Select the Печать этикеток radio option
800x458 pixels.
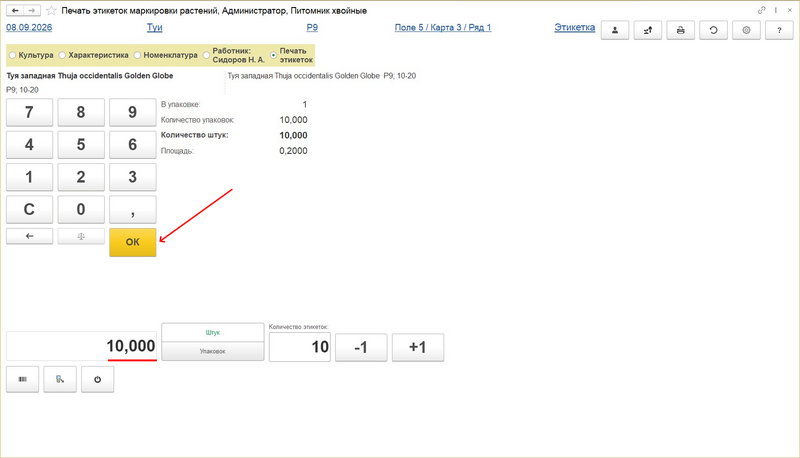click(291, 55)
